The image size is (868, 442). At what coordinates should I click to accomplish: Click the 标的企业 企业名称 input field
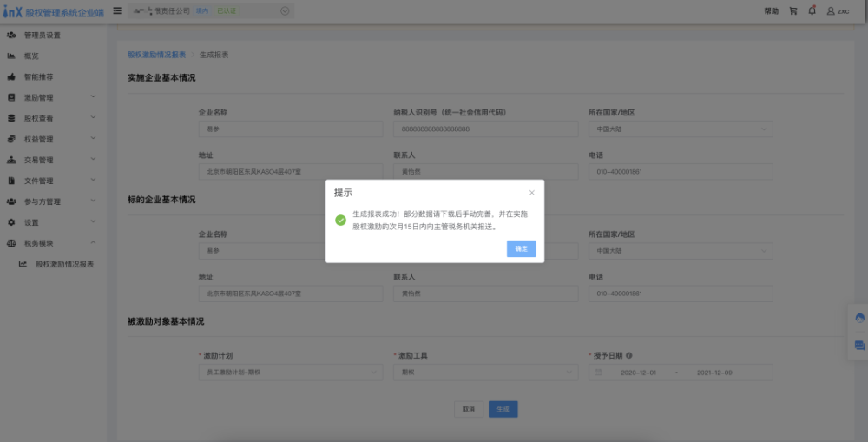[x=291, y=251]
